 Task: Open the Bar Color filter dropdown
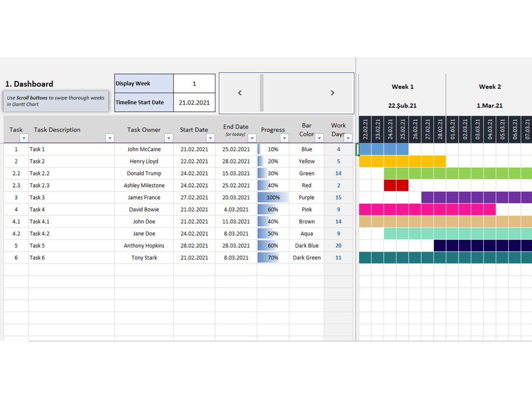click(319, 138)
